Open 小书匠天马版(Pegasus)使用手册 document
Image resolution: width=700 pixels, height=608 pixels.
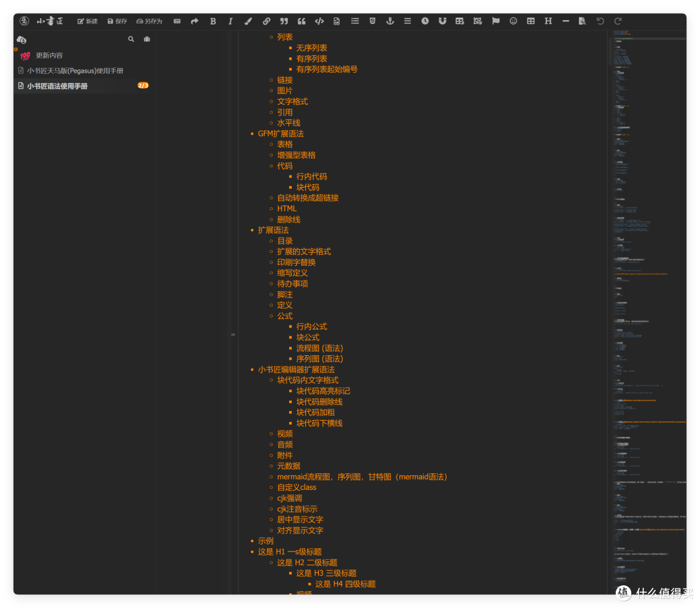point(75,71)
